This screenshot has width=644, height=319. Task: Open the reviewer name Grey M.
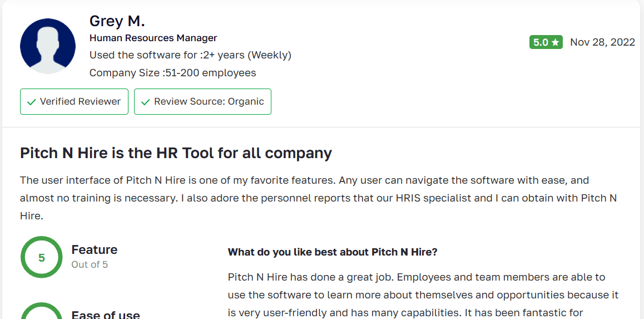pyautogui.click(x=117, y=21)
